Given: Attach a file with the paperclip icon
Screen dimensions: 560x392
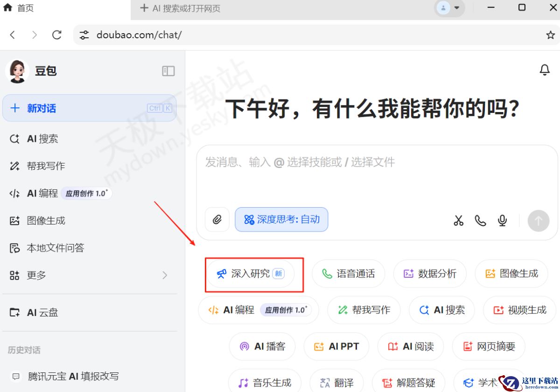Looking at the screenshot, I should (x=217, y=219).
